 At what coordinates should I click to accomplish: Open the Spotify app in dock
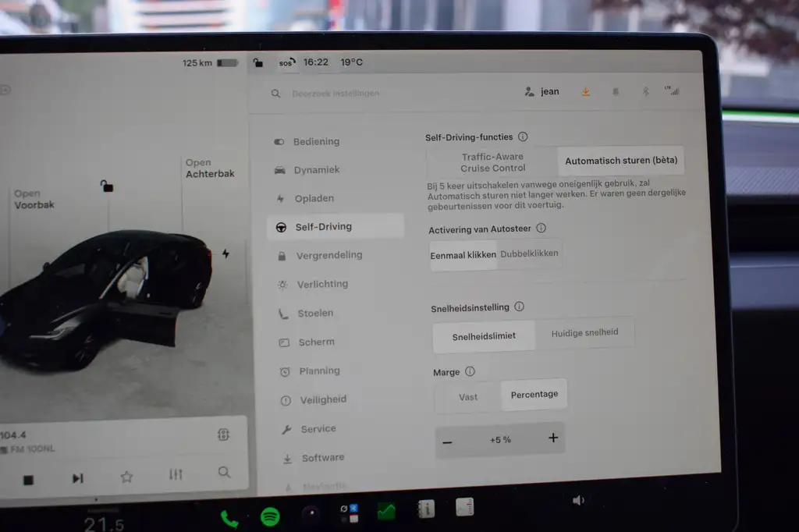point(270,516)
